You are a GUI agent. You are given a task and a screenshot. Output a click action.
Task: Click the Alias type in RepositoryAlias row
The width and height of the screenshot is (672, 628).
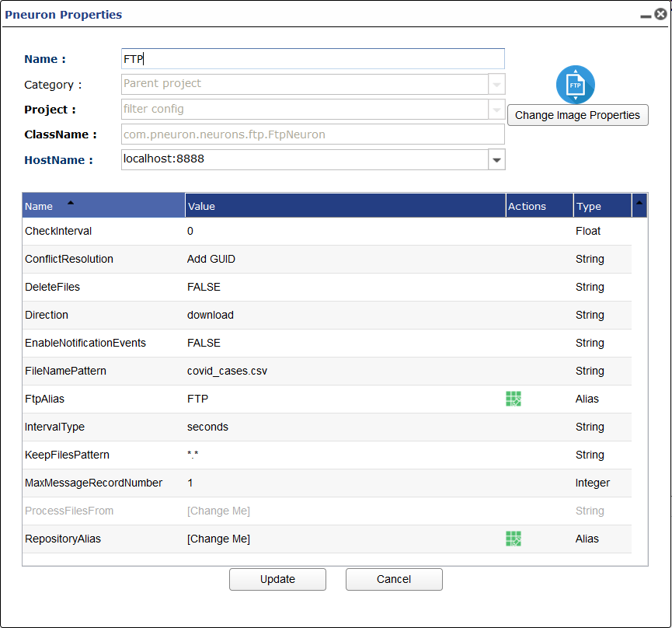pos(587,539)
